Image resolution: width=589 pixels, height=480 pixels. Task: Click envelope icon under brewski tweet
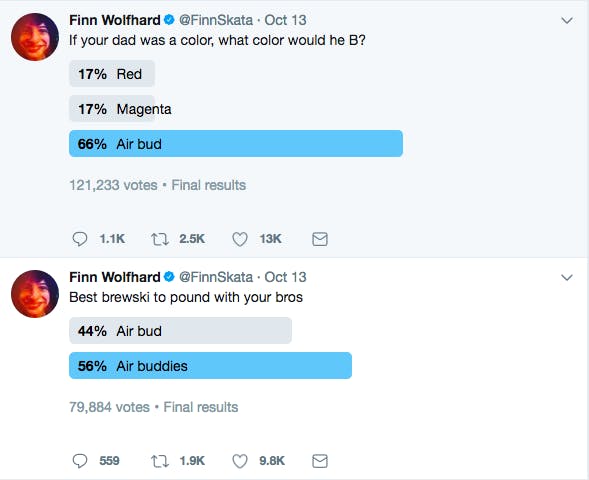coord(320,461)
